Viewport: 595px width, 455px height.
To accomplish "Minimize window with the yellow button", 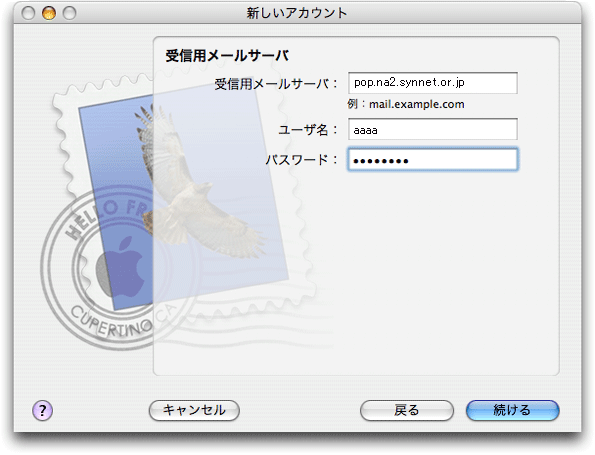I will tap(49, 13).
